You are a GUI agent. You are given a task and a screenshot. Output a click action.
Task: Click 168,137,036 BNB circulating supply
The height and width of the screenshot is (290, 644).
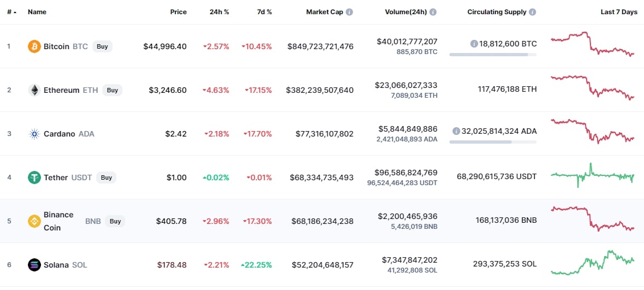pyautogui.click(x=506, y=220)
